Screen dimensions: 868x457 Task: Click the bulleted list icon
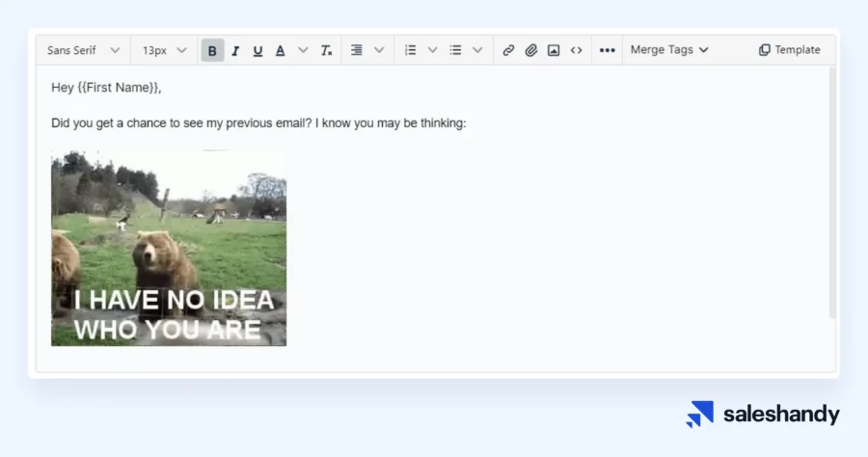(455, 50)
